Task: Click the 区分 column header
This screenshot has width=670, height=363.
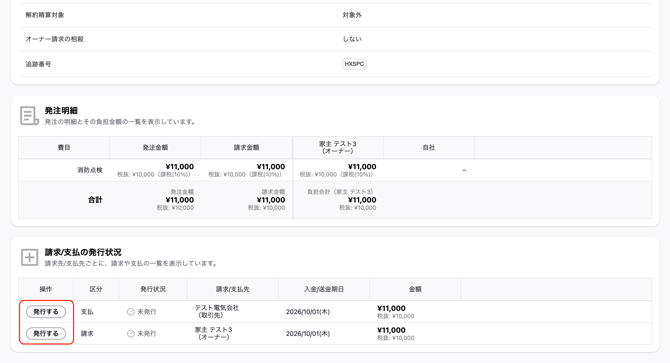Action: pyautogui.click(x=96, y=290)
